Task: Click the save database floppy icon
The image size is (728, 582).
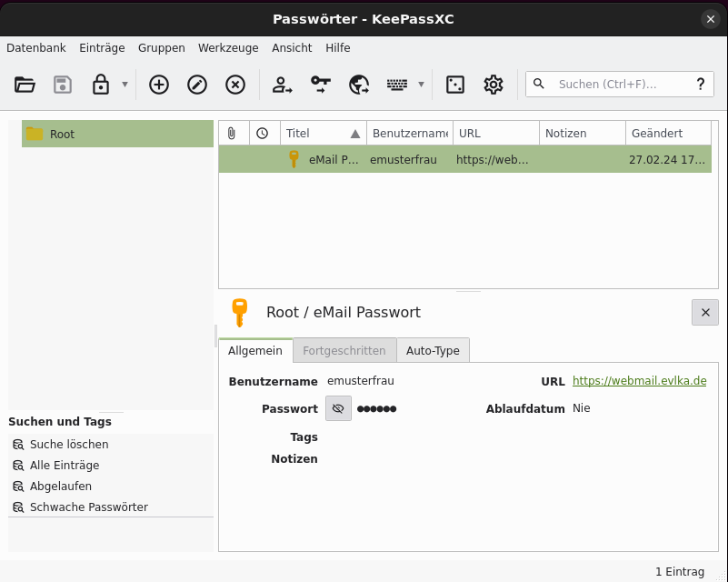Action: [x=63, y=85]
